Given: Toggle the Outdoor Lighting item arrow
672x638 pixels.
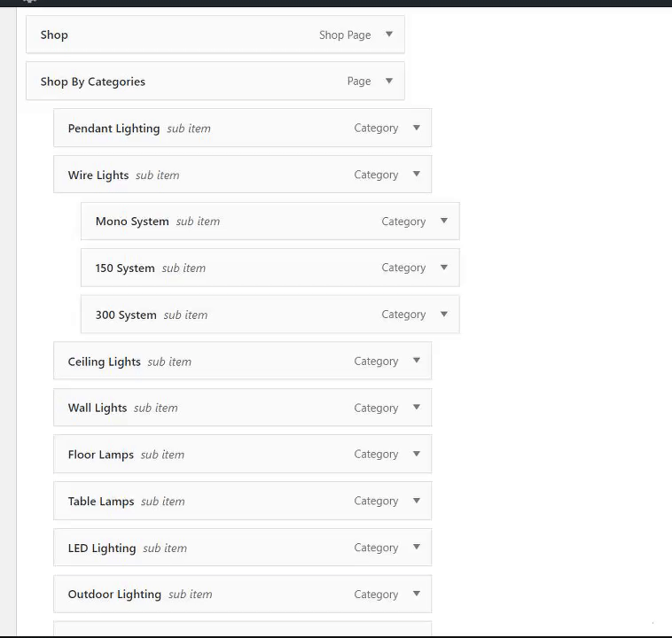Looking at the screenshot, I should 416,595.
